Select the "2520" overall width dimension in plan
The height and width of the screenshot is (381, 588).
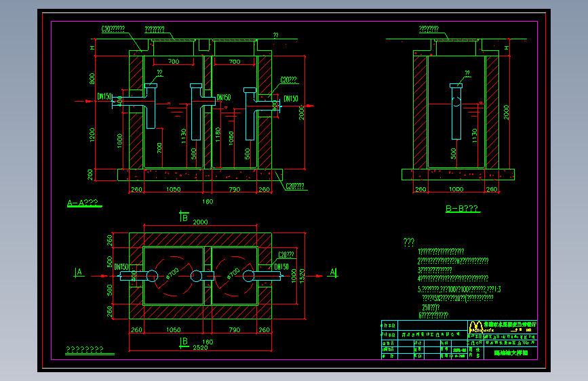point(200,348)
